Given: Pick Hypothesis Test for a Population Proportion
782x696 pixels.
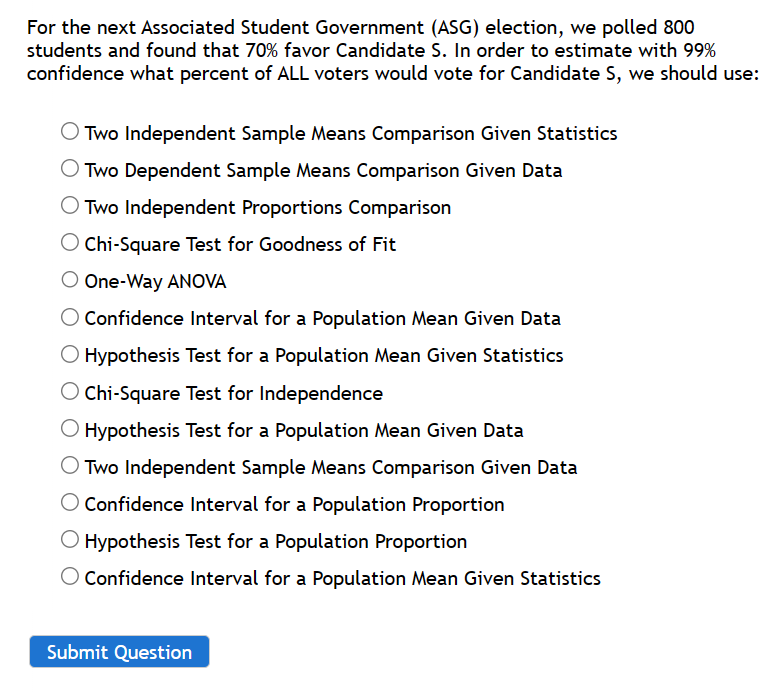Looking at the screenshot, I should point(70,539).
